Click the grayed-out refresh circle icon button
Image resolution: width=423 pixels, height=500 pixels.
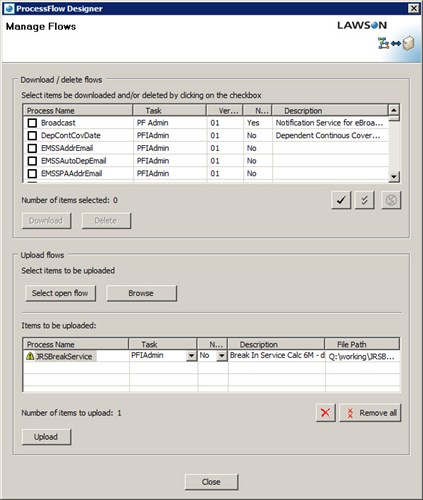(391, 200)
